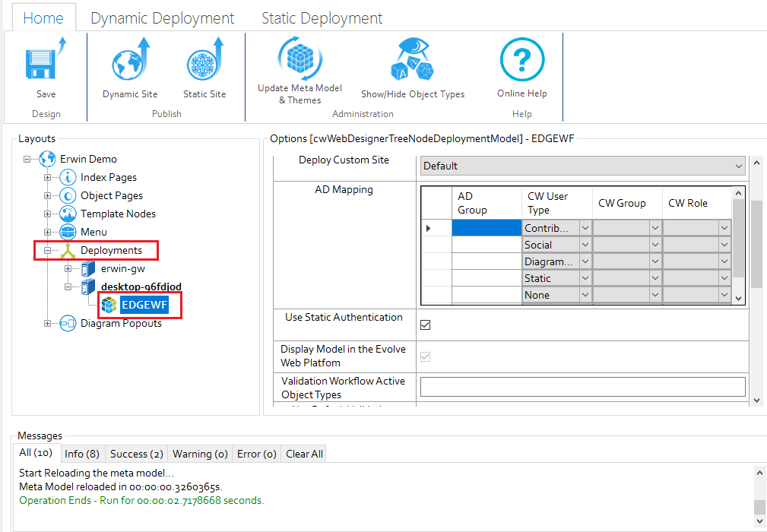Switch to the Dynamic Deployment tab
This screenshot has height=532, width=767.
(x=162, y=18)
